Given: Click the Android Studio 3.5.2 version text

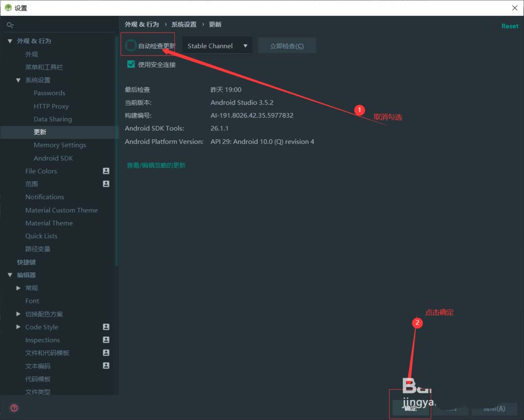Looking at the screenshot, I should 242,103.
